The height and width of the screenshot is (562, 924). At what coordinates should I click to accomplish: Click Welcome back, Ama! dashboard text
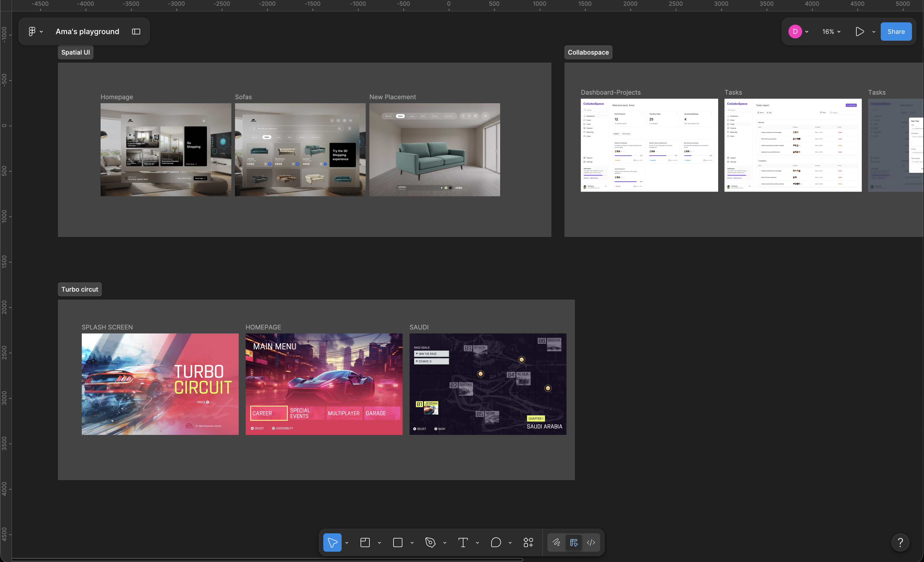[623, 106]
